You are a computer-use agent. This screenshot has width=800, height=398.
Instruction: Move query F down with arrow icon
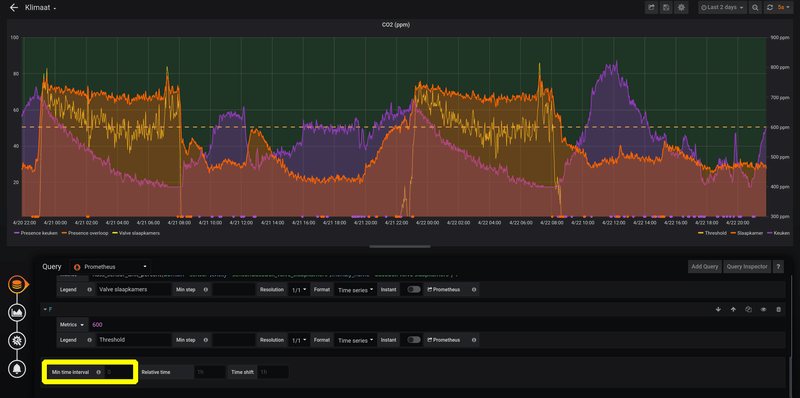718,309
